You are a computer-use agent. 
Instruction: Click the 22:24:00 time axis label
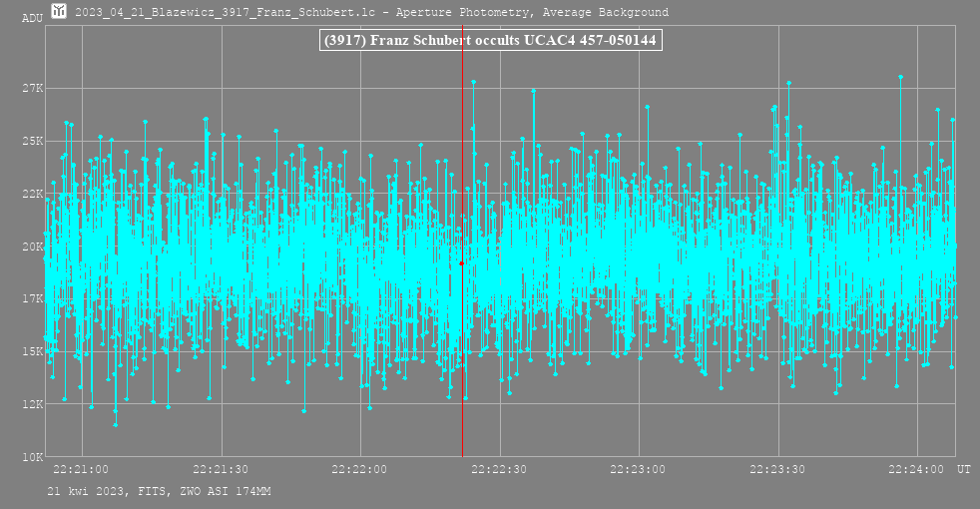(x=916, y=469)
